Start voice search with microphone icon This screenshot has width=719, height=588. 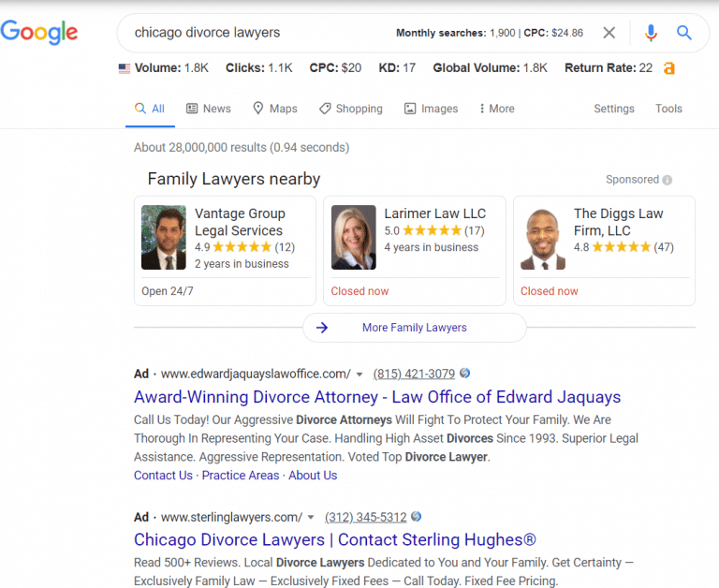coord(651,33)
